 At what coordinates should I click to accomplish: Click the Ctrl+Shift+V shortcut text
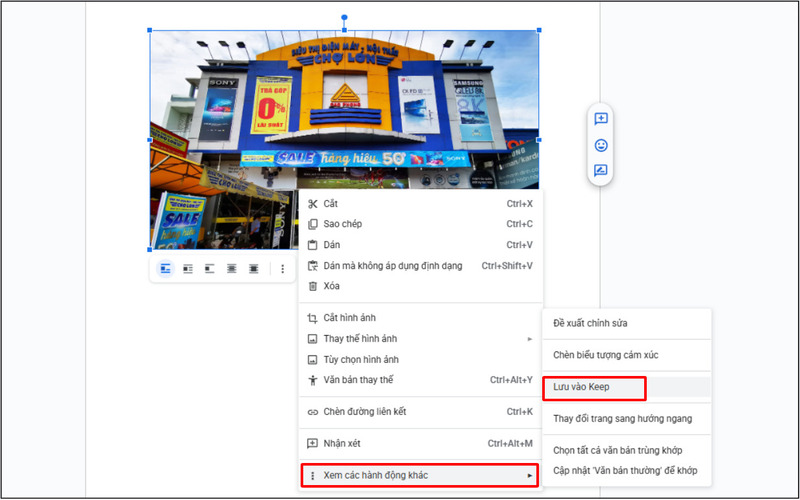(x=507, y=266)
